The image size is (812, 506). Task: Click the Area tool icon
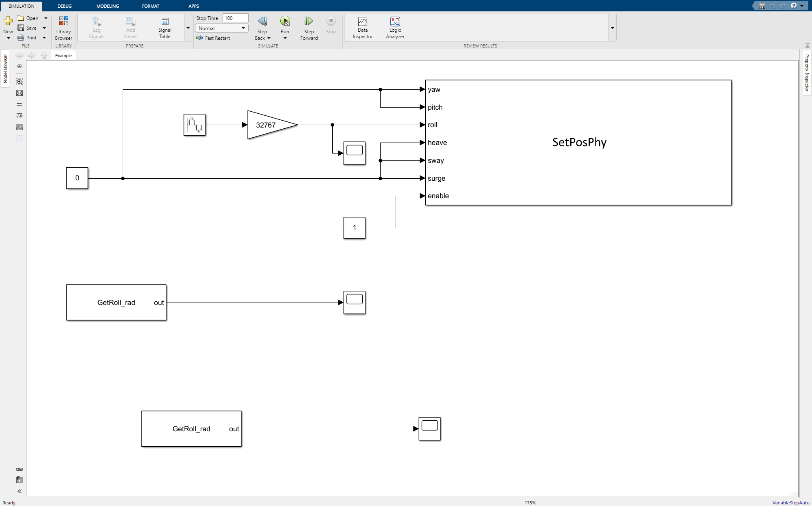point(19,138)
